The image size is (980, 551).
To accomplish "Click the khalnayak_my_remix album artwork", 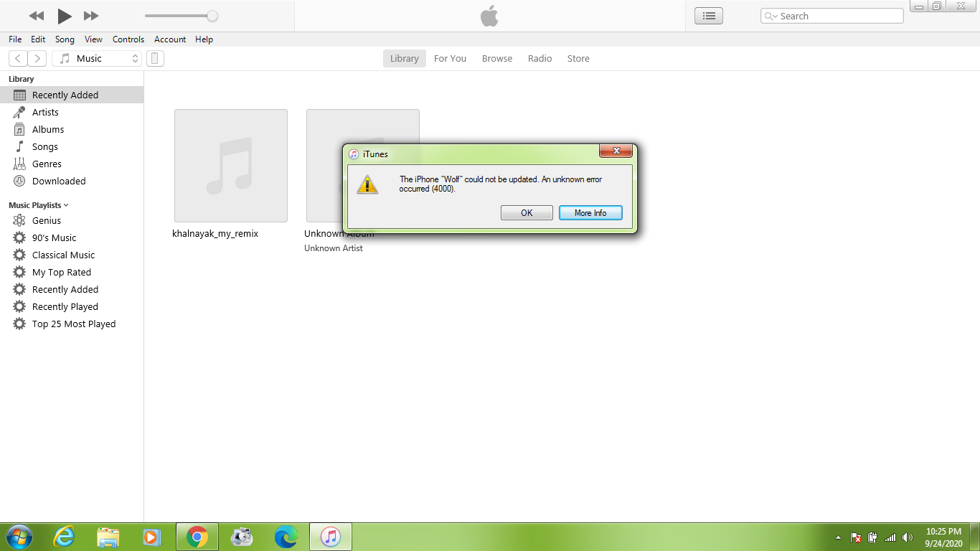I will 231,166.
